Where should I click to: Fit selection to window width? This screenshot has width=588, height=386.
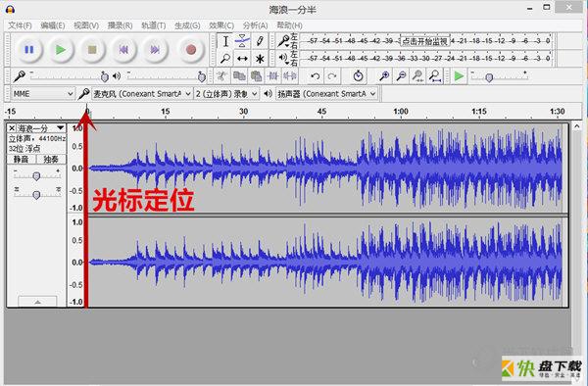[x=417, y=76]
